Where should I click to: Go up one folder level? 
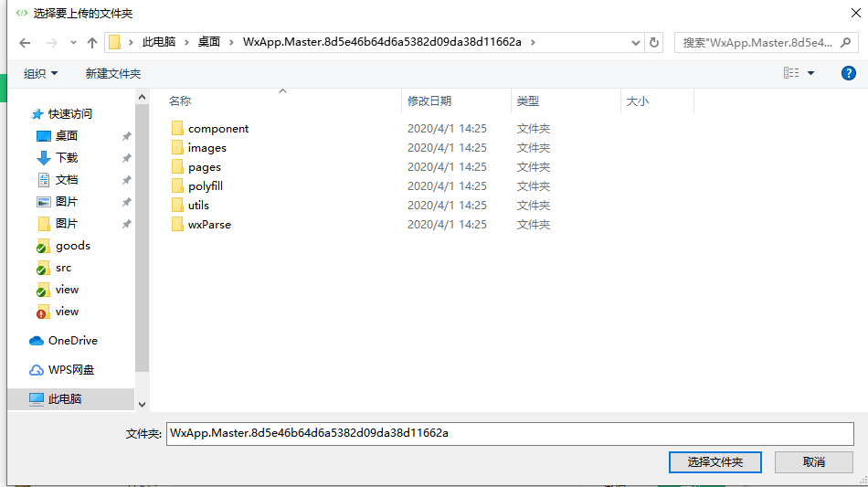tap(92, 43)
